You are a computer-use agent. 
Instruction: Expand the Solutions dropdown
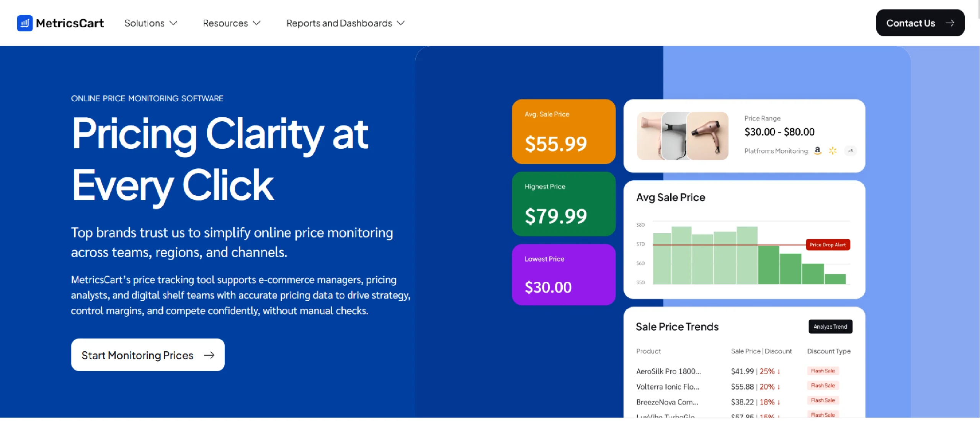click(x=150, y=23)
